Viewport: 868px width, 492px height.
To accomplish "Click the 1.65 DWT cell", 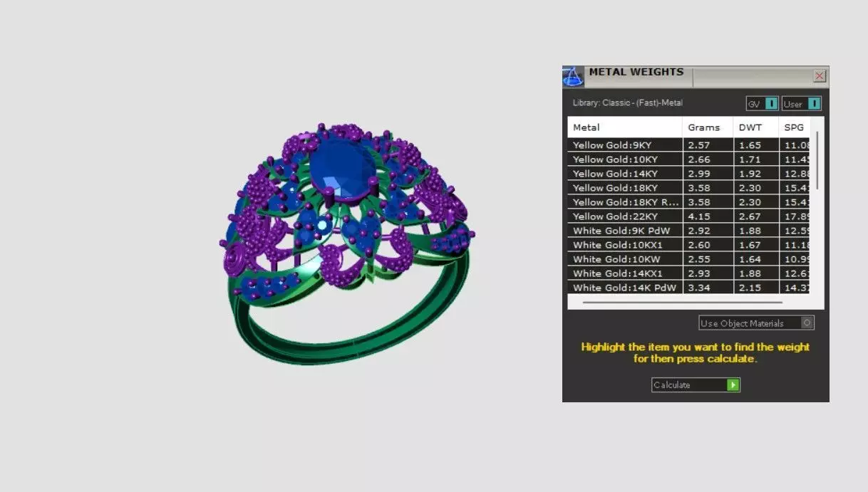I will point(755,145).
